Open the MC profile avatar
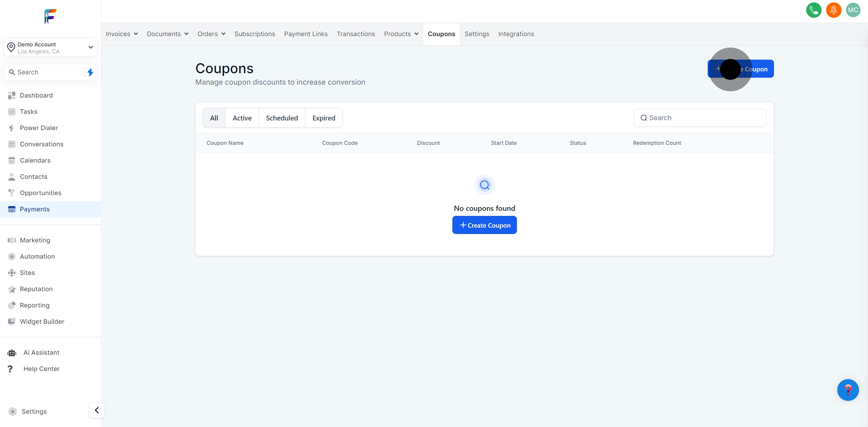This screenshot has height=427, width=868. 853,10
